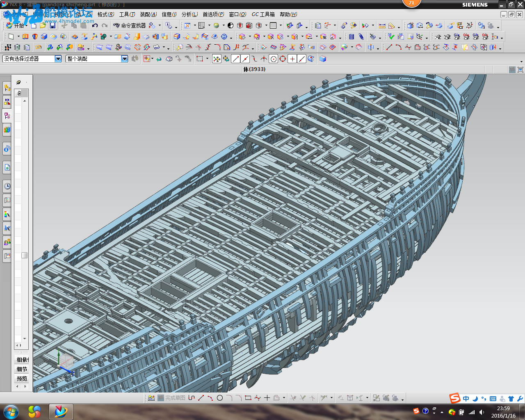This screenshot has height=420, width=525.
Task: Toggle point on curve snap
Action: [301, 59]
